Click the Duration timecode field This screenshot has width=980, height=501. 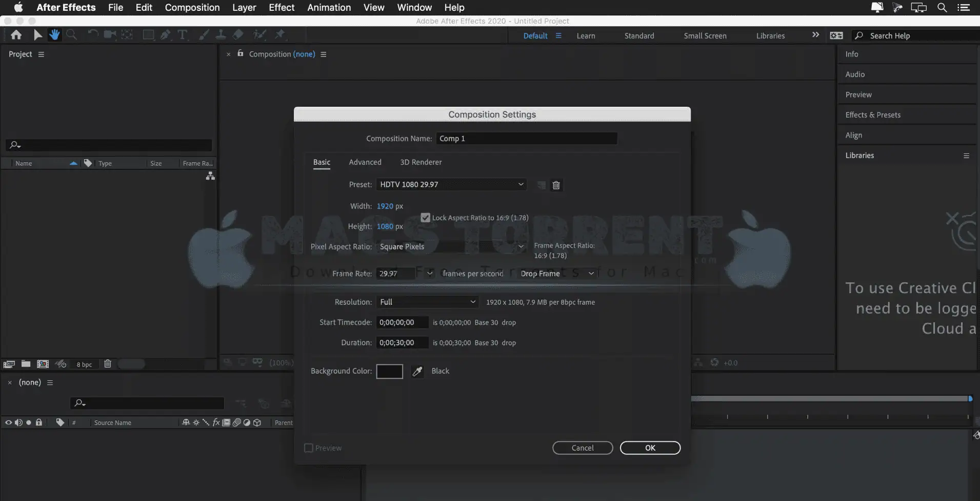(x=403, y=342)
